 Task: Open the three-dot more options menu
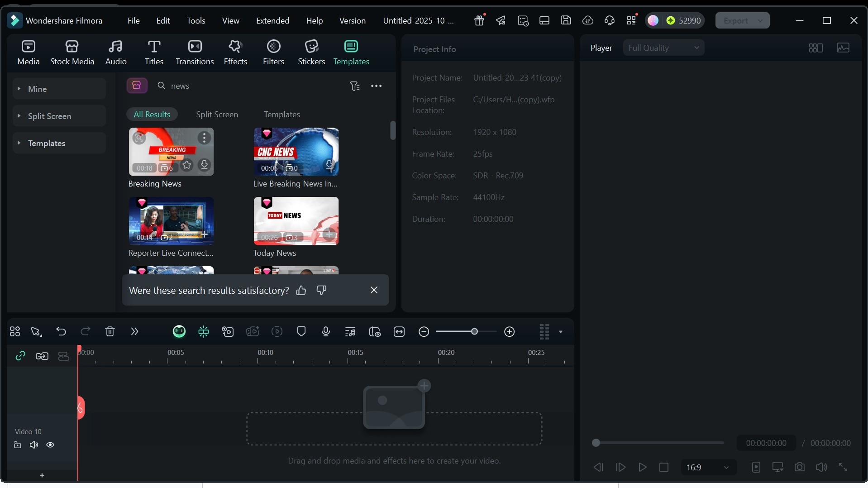(377, 86)
